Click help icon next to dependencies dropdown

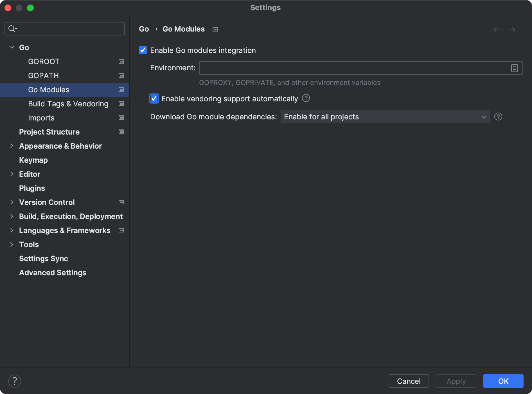(x=498, y=117)
